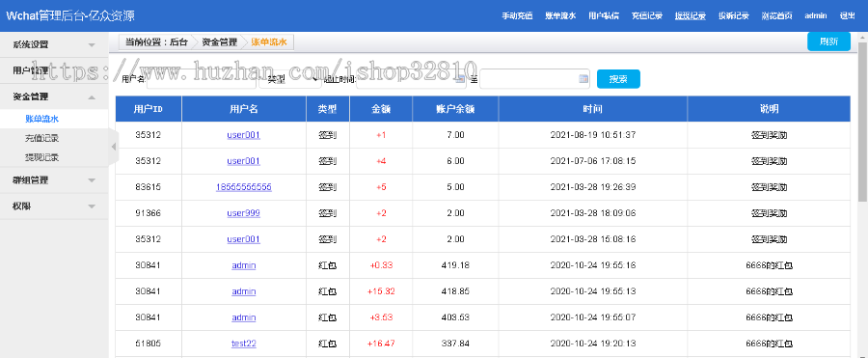
Task: Click the 时间 column header
Action: click(x=592, y=109)
